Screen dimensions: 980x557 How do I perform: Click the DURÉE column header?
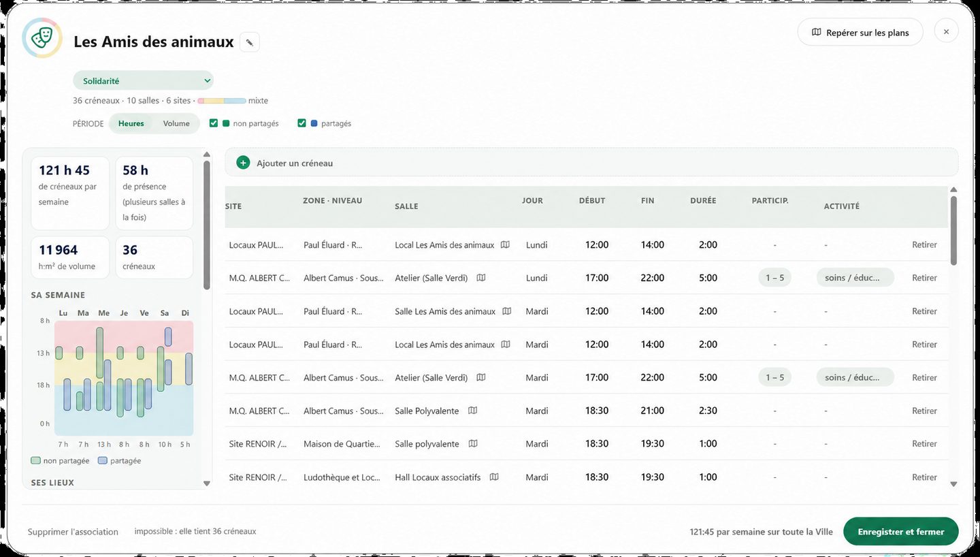click(x=703, y=201)
